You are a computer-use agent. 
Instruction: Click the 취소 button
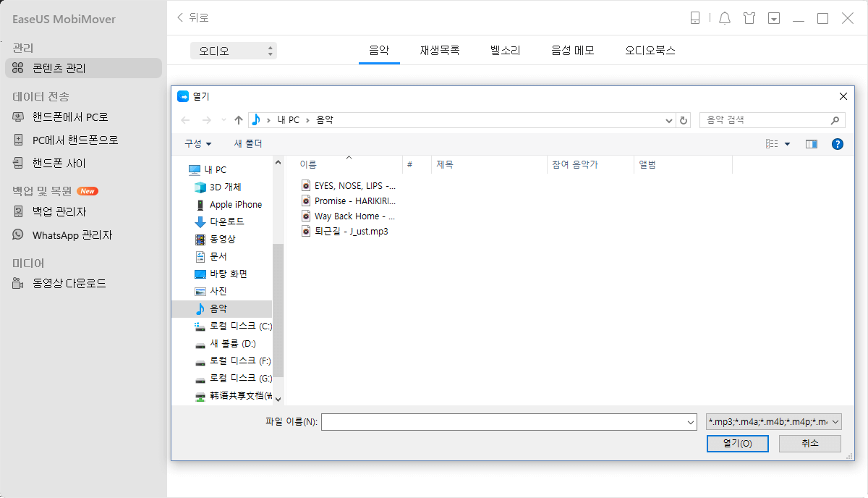tap(809, 444)
